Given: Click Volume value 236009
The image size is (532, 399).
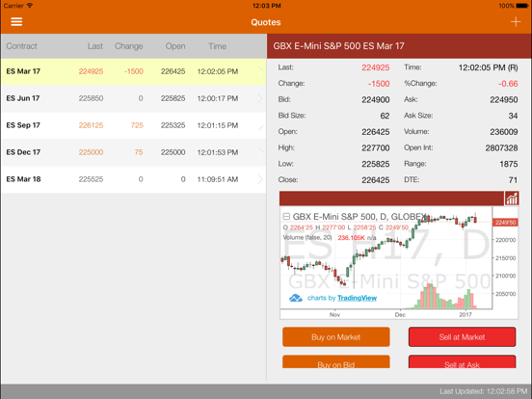Looking at the screenshot, I should point(503,132).
